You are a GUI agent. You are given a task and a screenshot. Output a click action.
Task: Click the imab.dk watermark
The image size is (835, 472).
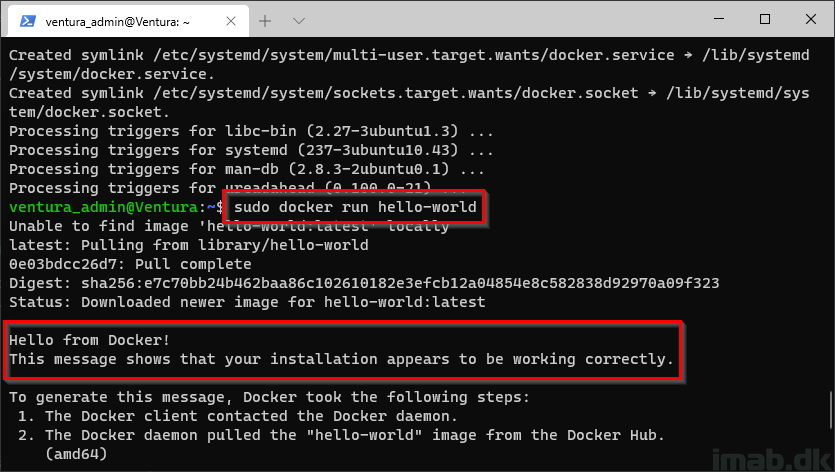[x=770, y=459]
